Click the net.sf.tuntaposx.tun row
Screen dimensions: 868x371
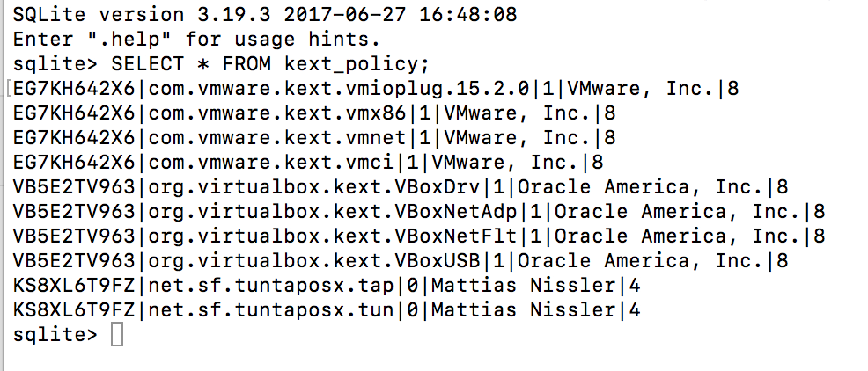coord(327,309)
